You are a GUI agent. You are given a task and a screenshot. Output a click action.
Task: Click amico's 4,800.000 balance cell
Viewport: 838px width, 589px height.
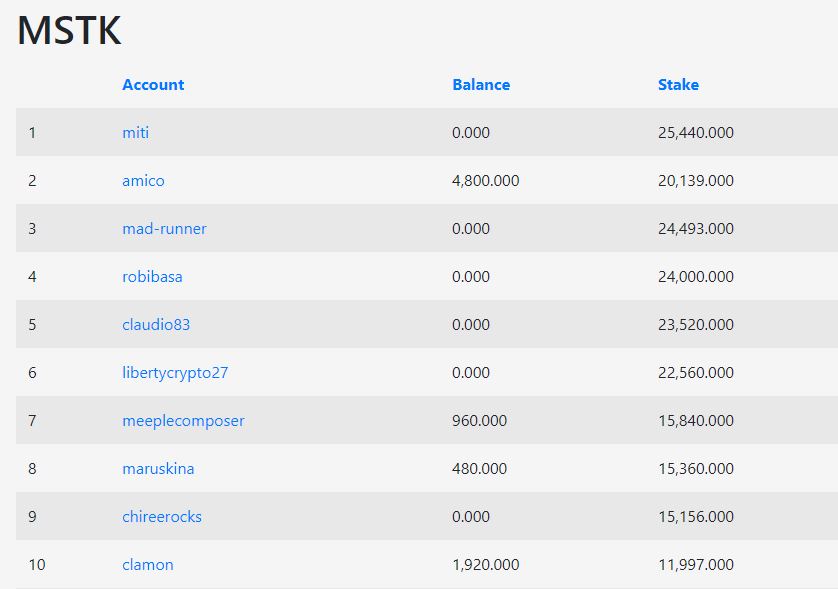485,181
